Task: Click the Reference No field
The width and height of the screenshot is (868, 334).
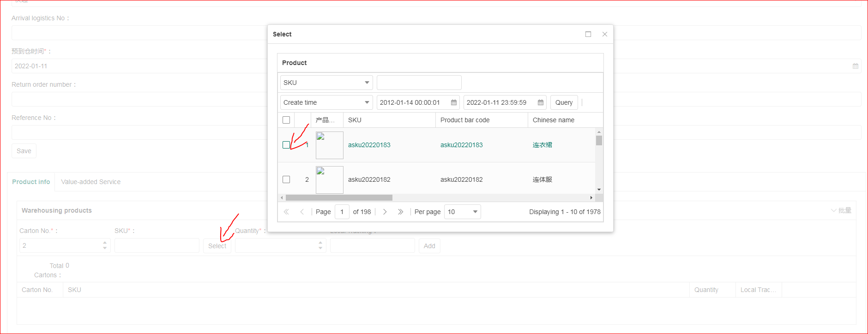Action: 436,132
